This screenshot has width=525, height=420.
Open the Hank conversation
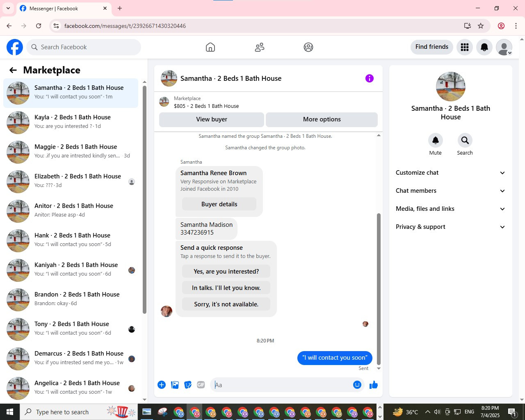tap(71, 240)
